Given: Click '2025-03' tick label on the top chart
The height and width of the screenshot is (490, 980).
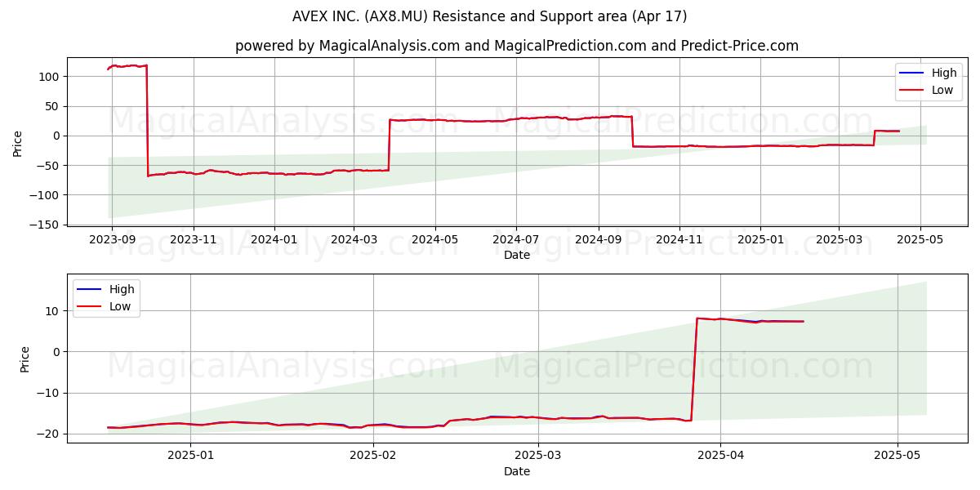Looking at the screenshot, I should [x=839, y=240].
